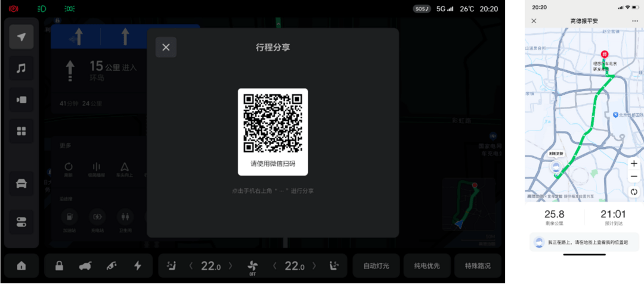Increase passenger temperature with right chevron
The image size is (644, 284).
tap(315, 266)
